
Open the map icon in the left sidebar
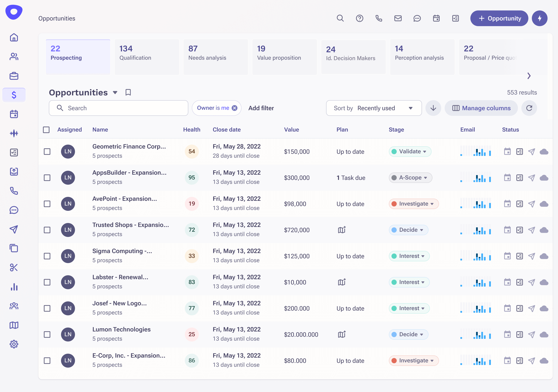point(14,325)
